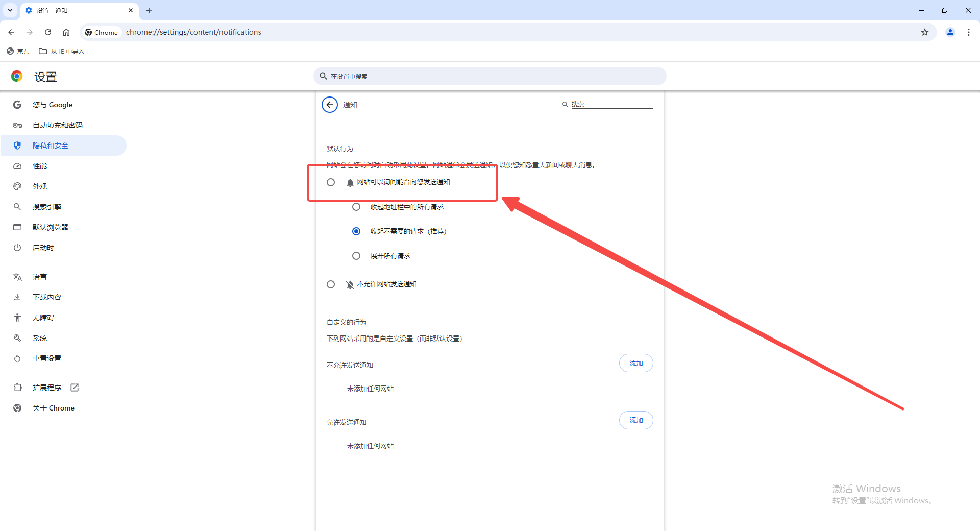
Task: Click the shield icon for 隐私和安全
Action: (17, 146)
